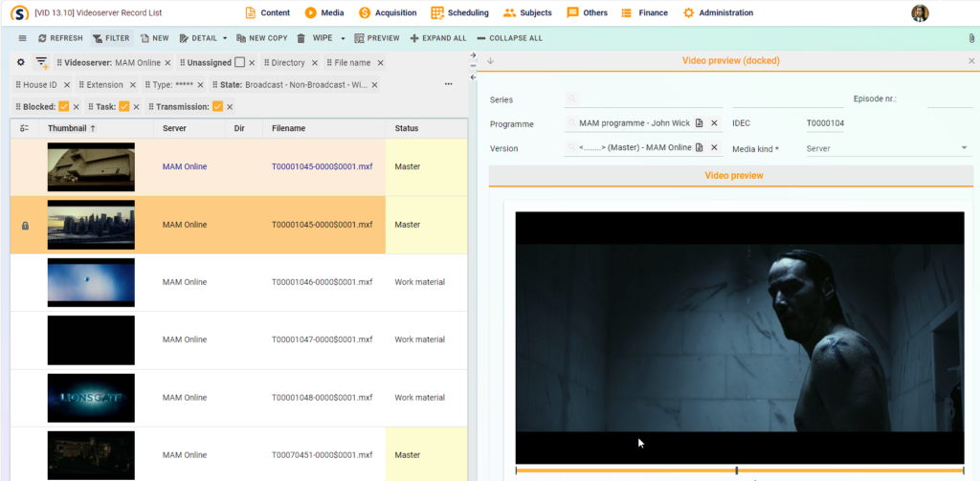Remove the State filter chip
The image size is (980, 481).
374,85
